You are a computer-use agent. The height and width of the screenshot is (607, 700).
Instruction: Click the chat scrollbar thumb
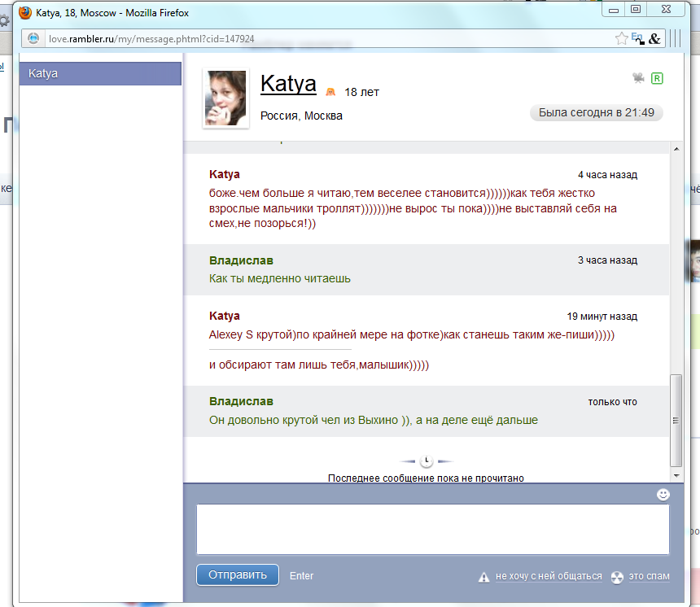pyautogui.click(x=676, y=420)
